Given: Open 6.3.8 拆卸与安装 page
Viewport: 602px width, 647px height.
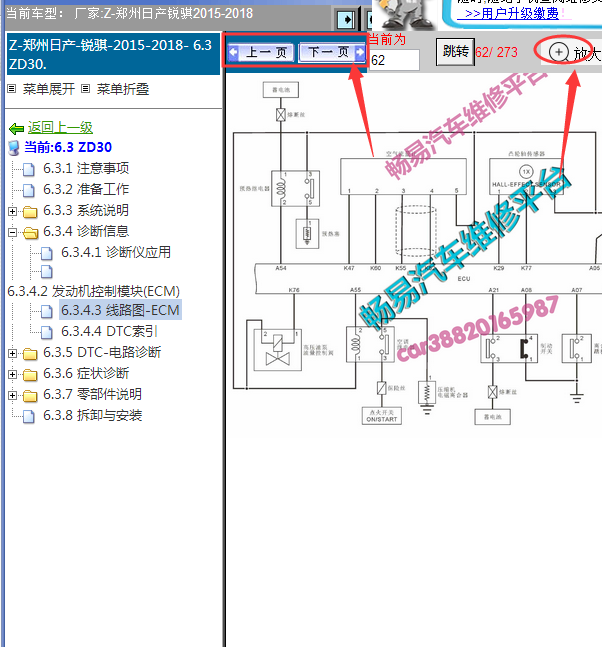Looking at the screenshot, I should pos(92,416).
